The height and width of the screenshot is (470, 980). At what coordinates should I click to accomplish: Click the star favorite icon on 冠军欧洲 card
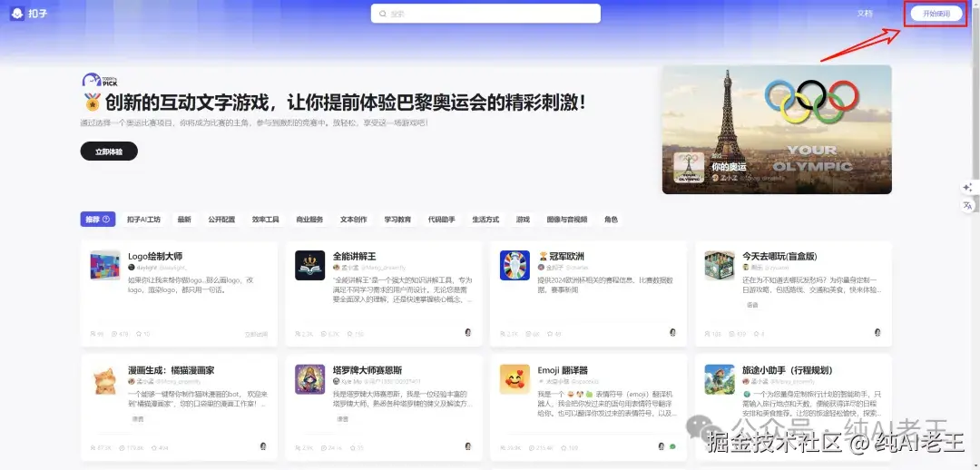tap(549, 334)
